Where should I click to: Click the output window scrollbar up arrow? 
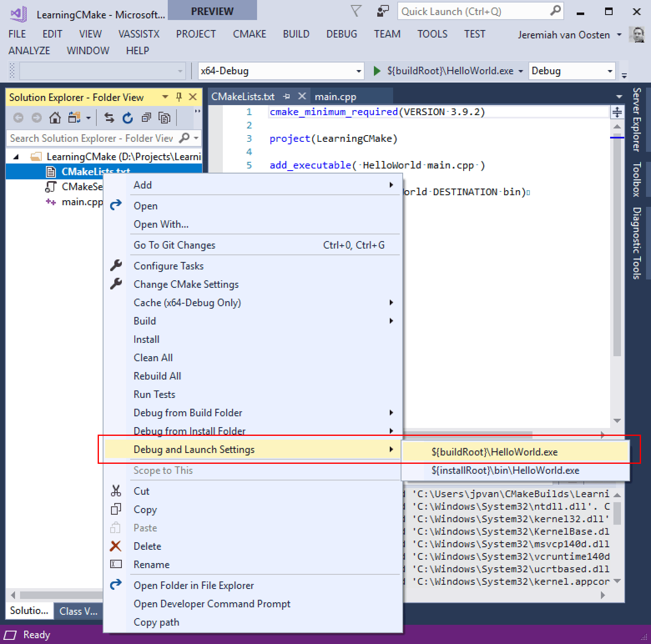point(617,495)
